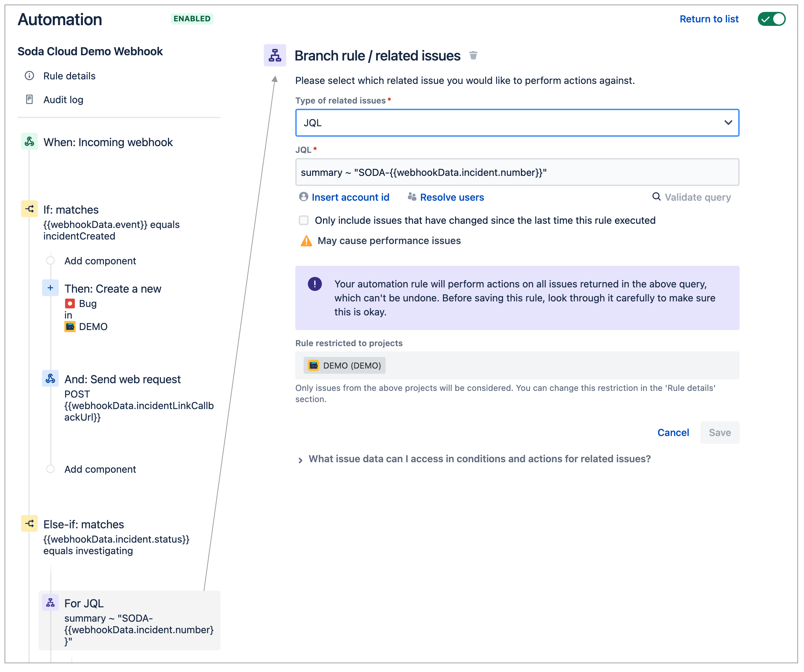The height and width of the screenshot is (672, 804).
Task: Click the Send web request icon
Action: click(50, 379)
